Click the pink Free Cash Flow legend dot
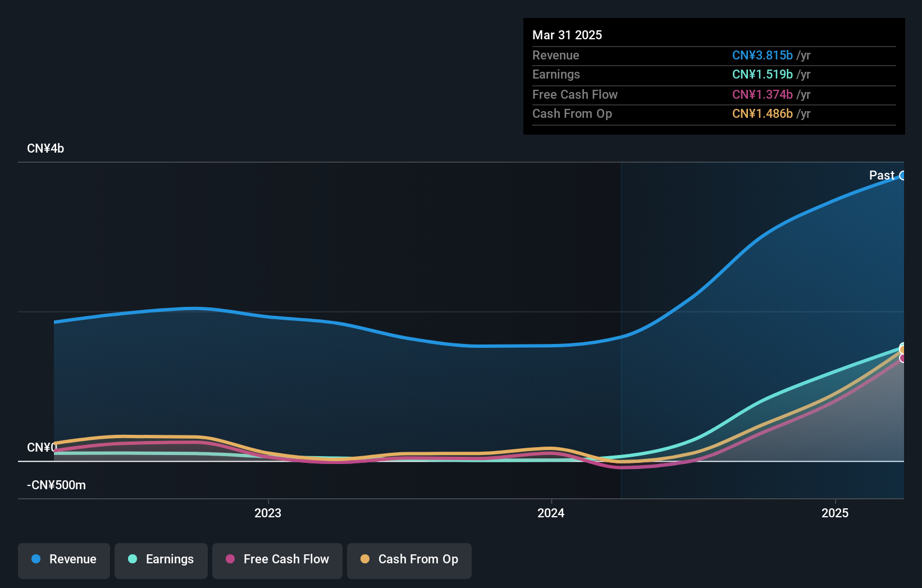This screenshot has width=922, height=588. [230, 559]
